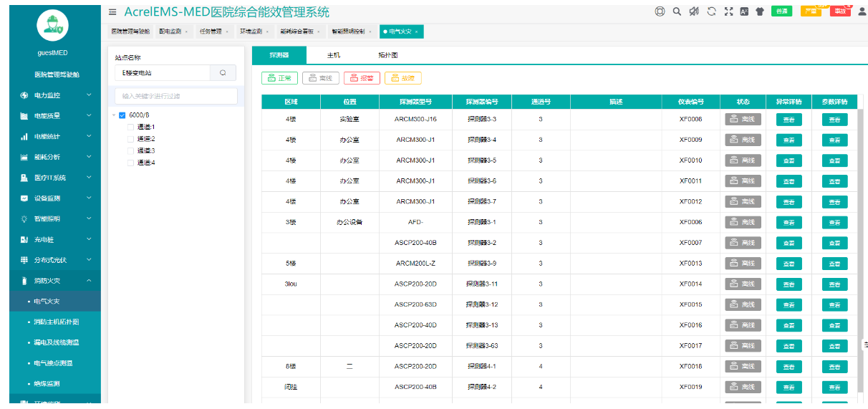Open the language translation icon
Screen dimensions: 868x409
coord(744,11)
